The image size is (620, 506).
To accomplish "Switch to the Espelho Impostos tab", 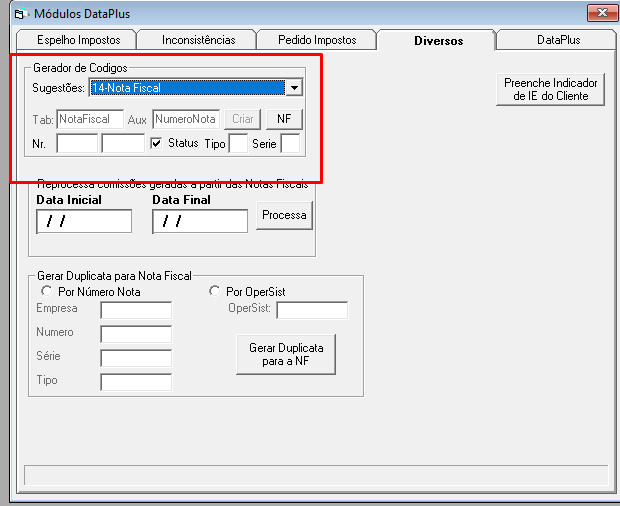I will pyautogui.click(x=76, y=40).
